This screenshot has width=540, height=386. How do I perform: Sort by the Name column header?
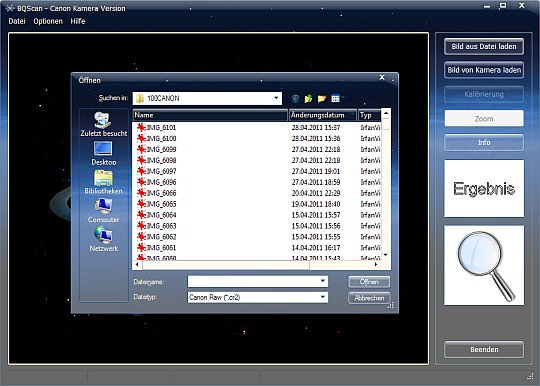pos(210,115)
